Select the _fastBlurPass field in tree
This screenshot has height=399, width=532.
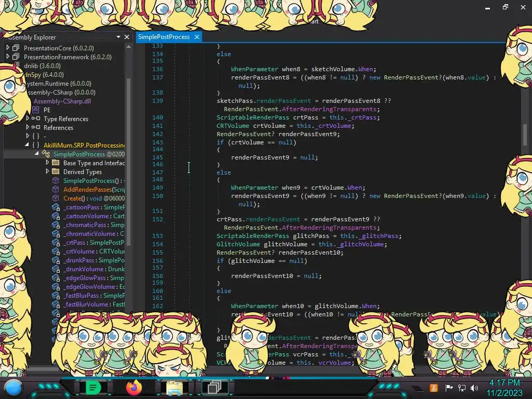pos(94,295)
